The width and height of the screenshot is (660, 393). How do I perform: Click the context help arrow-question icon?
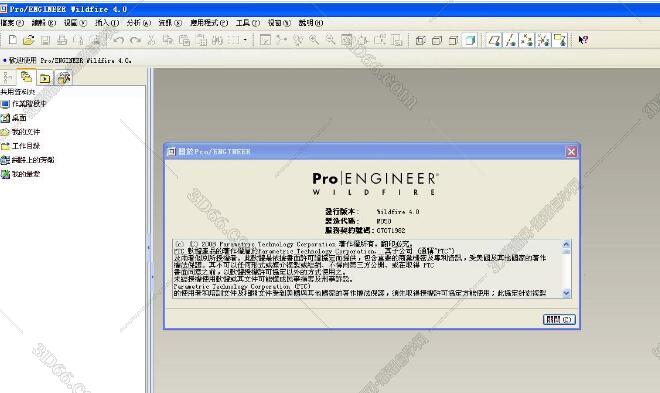click(583, 40)
